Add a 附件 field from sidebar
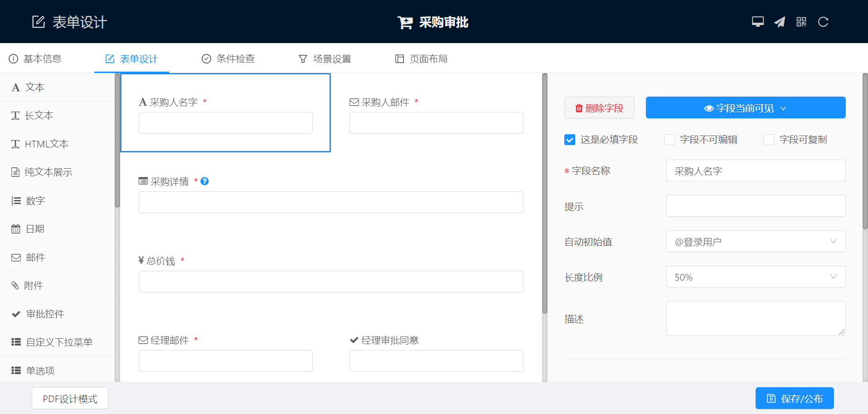The width and height of the screenshot is (868, 414). 57,286
